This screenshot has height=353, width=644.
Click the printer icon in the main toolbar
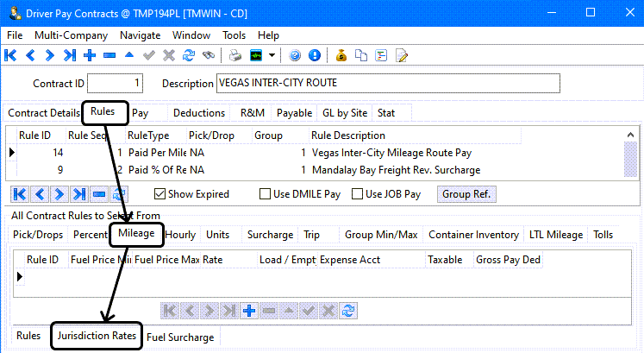[x=235, y=55]
